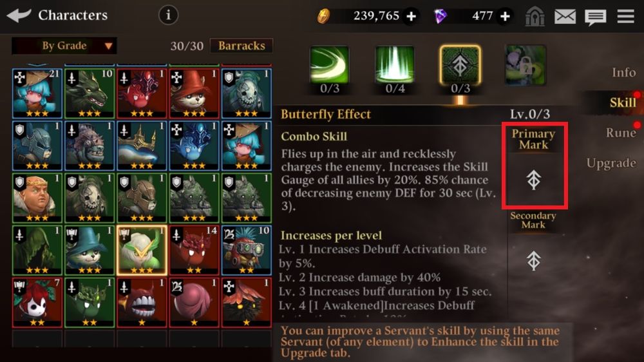
Task: Open the info circle icon
Action: point(168,15)
